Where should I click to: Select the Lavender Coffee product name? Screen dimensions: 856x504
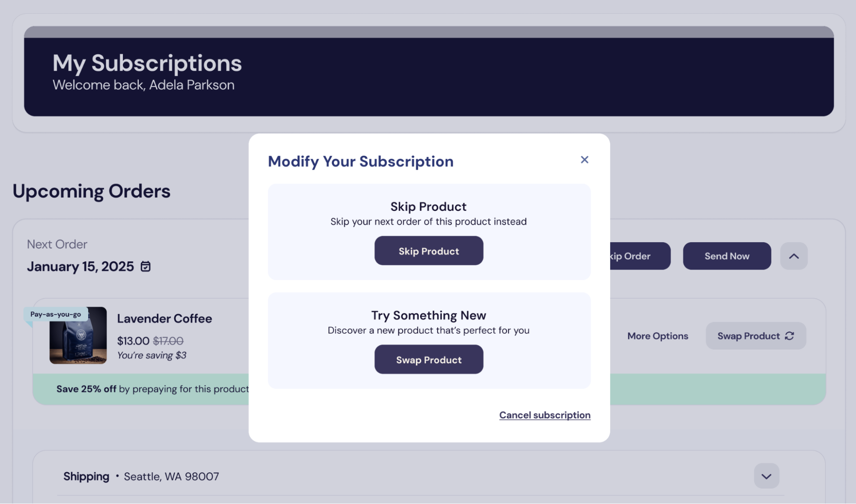pyautogui.click(x=164, y=318)
